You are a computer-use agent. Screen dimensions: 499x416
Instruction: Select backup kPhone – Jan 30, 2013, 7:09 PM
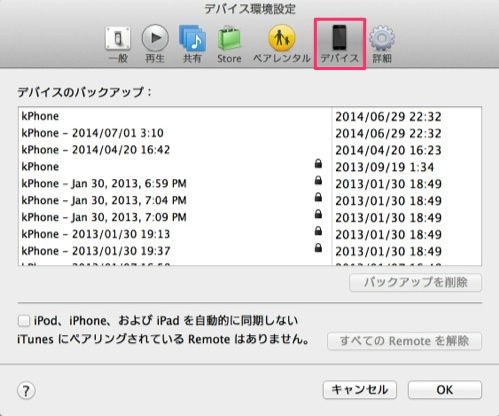pyautogui.click(x=250, y=217)
